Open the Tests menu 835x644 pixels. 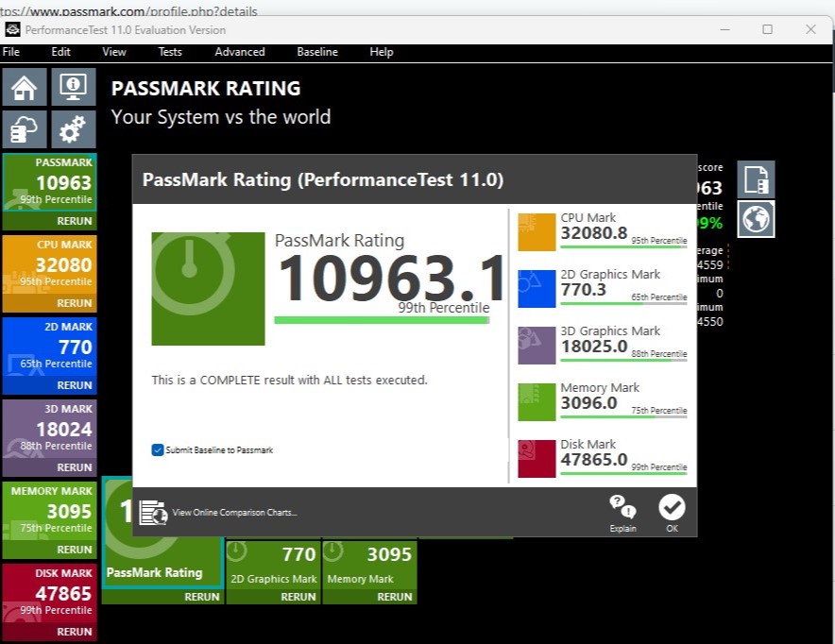[x=170, y=52]
